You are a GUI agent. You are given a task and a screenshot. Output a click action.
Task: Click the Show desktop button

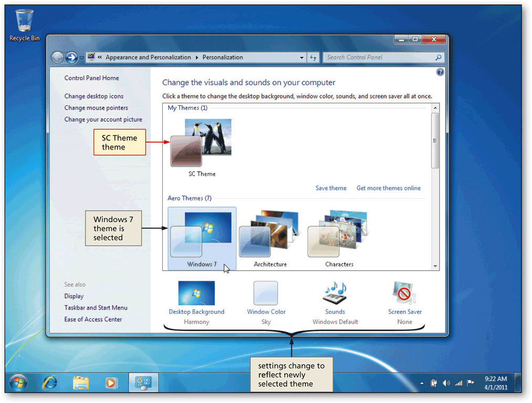coord(518,383)
